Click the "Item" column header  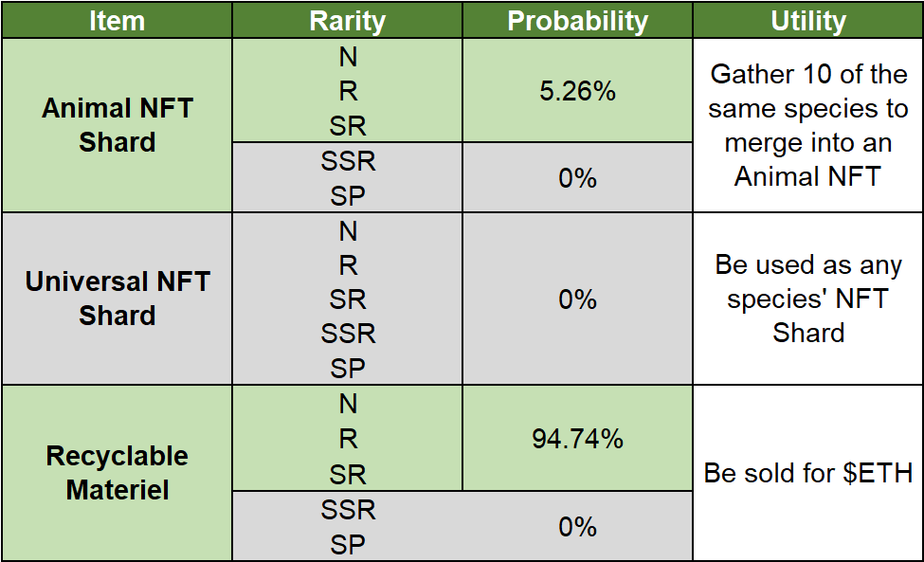[117, 20]
